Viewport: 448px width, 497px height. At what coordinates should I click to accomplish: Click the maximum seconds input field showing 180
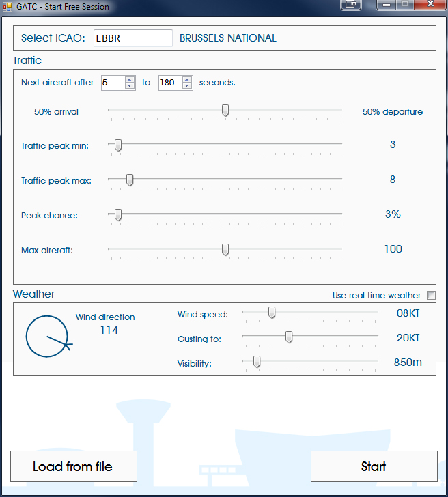(x=169, y=83)
